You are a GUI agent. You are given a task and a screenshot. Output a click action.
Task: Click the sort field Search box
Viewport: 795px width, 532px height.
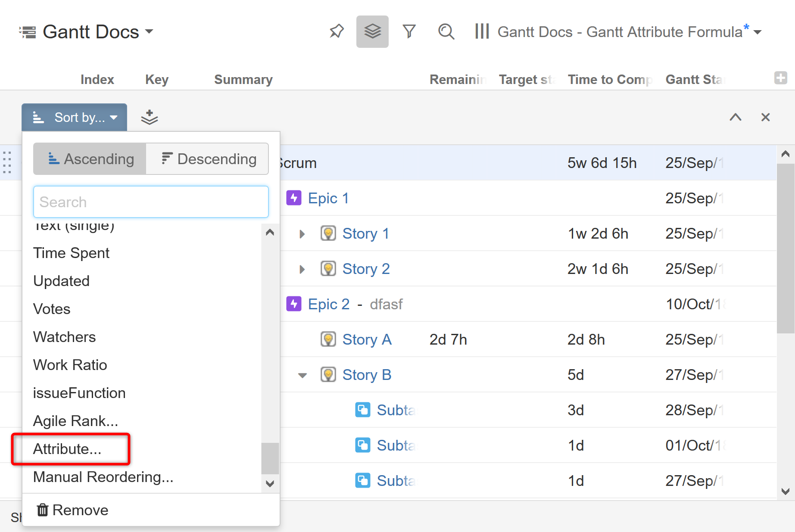(x=151, y=202)
